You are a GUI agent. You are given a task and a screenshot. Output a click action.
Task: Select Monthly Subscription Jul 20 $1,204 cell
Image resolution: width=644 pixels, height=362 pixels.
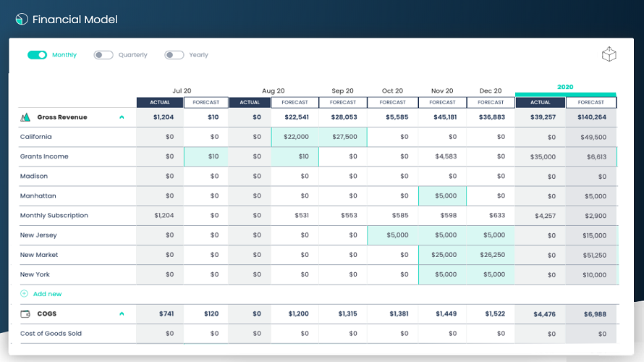point(160,215)
